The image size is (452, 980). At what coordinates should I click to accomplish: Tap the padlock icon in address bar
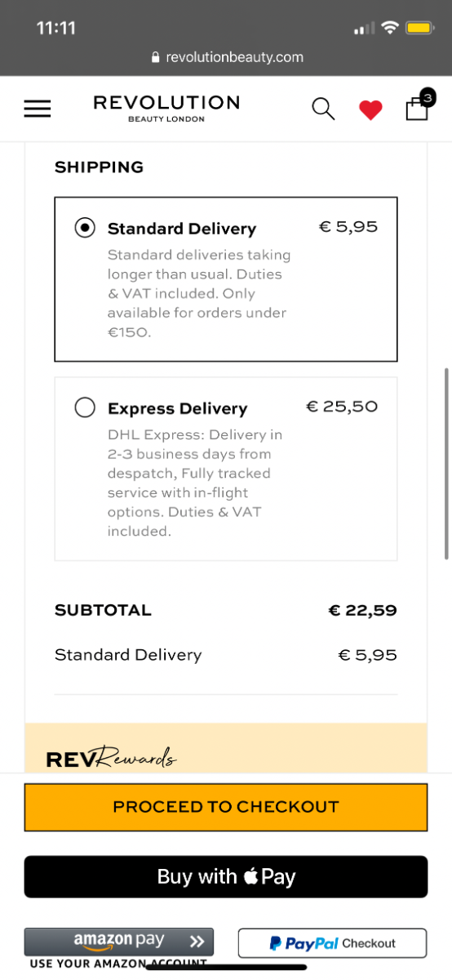coord(156,57)
